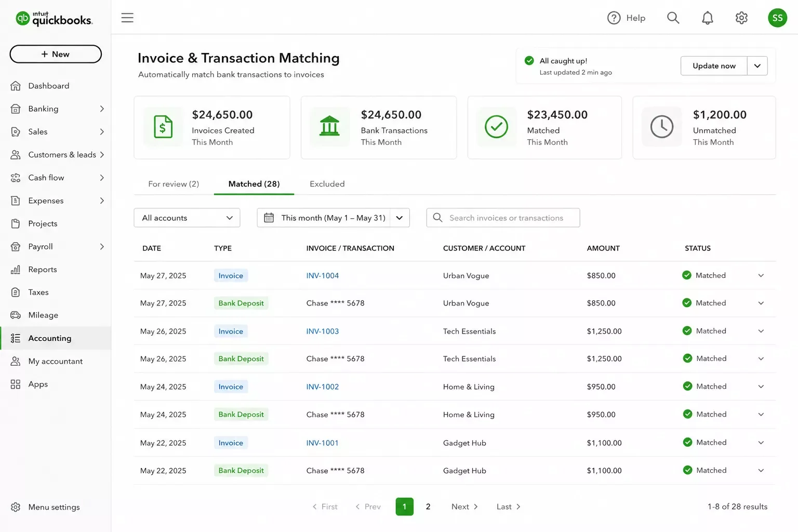Go to QuickBooks logo home

(x=55, y=19)
